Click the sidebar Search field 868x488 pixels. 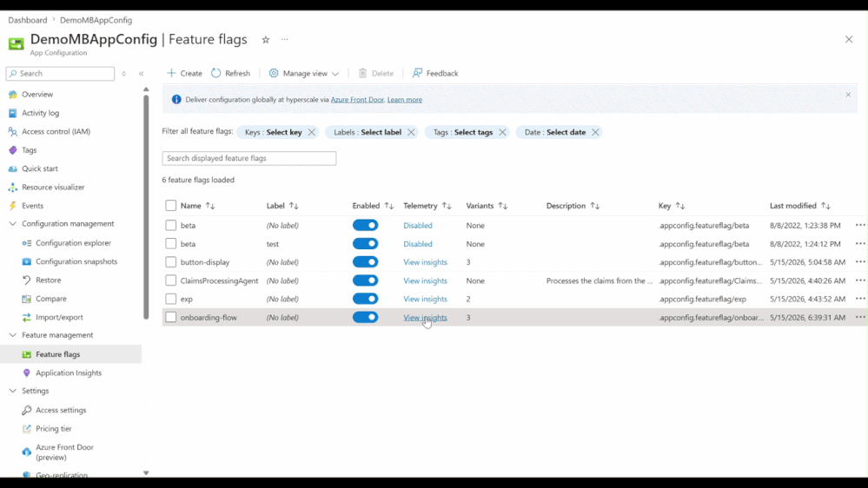coord(60,74)
